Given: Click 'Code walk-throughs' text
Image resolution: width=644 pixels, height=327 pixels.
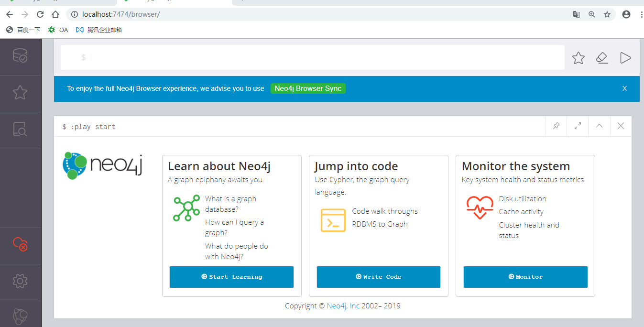Looking at the screenshot, I should pos(385,211).
